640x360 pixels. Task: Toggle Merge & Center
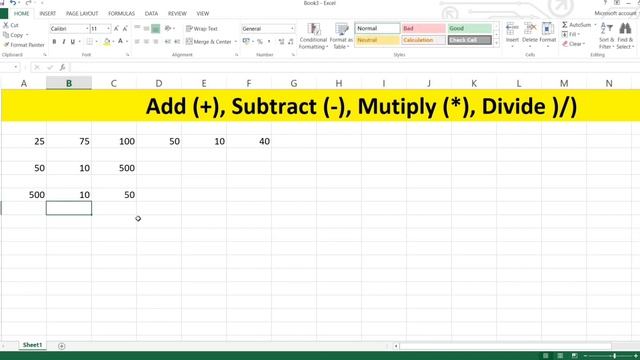209,42
